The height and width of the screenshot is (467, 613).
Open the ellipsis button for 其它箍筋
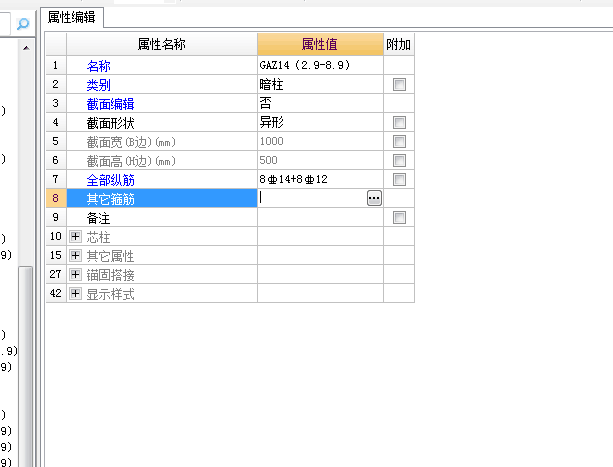point(374,198)
